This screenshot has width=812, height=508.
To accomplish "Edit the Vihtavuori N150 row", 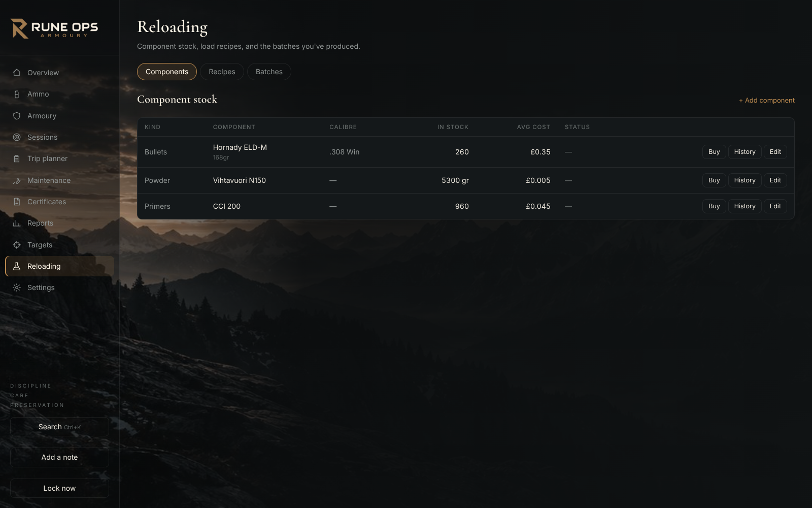I will 775,180.
